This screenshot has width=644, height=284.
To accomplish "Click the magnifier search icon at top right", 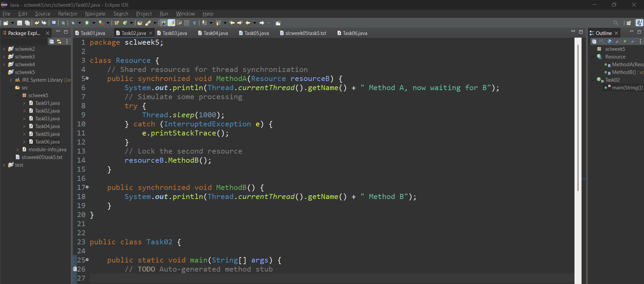I will click(x=616, y=23).
